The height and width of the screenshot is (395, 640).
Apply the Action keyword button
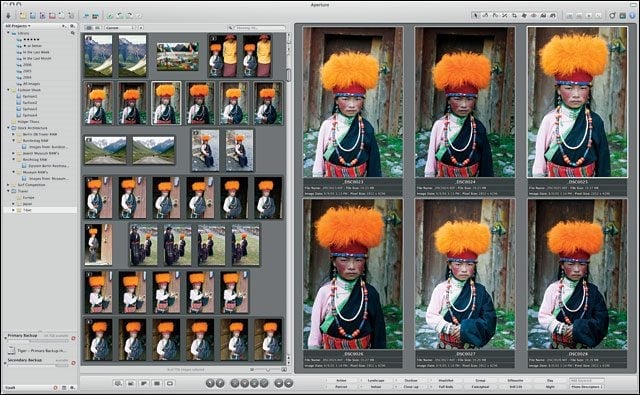(341, 380)
